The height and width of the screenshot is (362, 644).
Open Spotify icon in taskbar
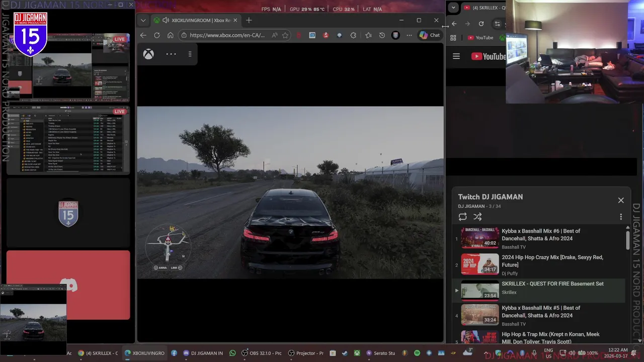417,353
